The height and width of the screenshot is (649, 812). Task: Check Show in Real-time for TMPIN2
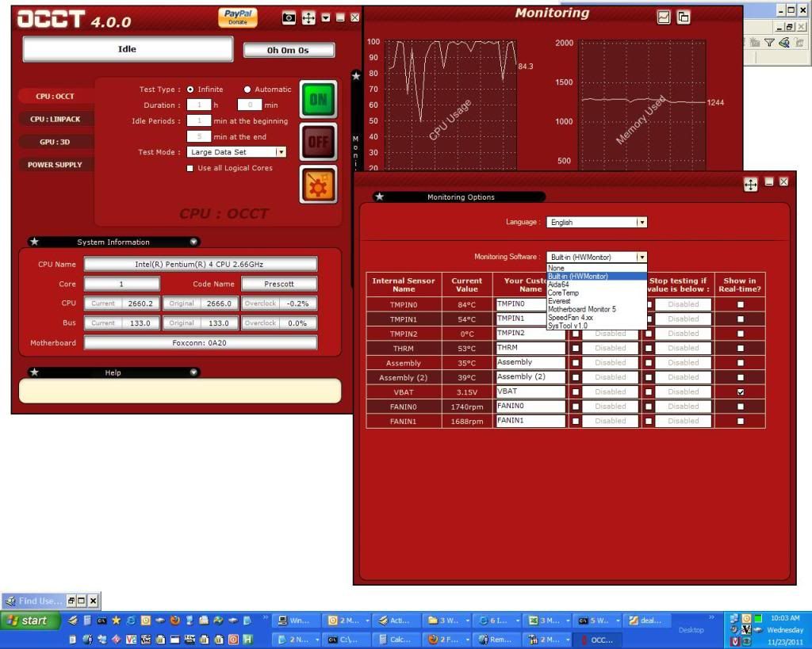741,334
